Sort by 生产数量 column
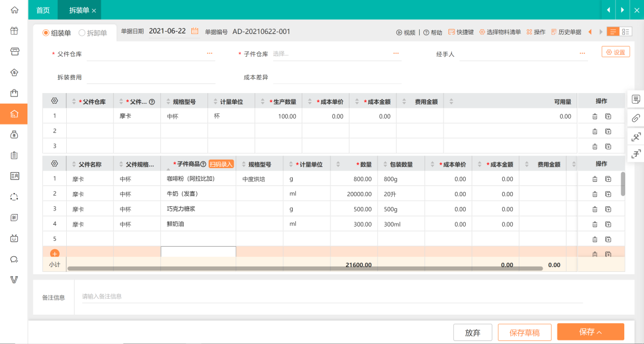 [263, 101]
